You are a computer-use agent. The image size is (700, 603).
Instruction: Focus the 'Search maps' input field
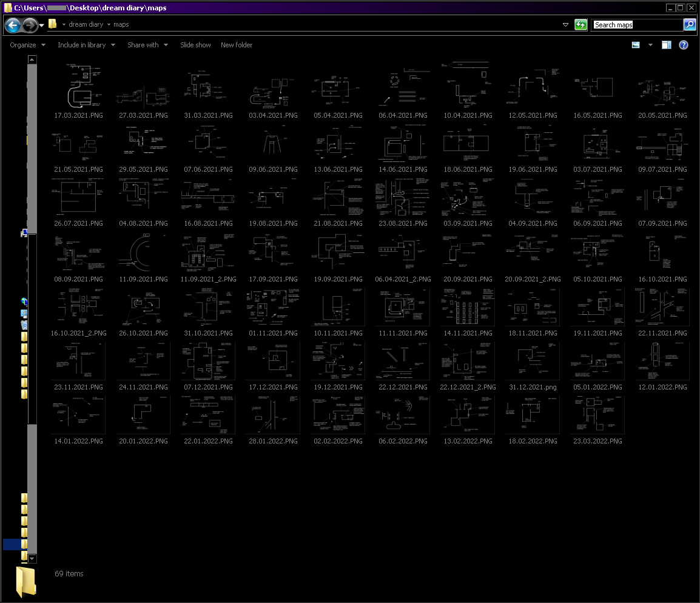(637, 25)
